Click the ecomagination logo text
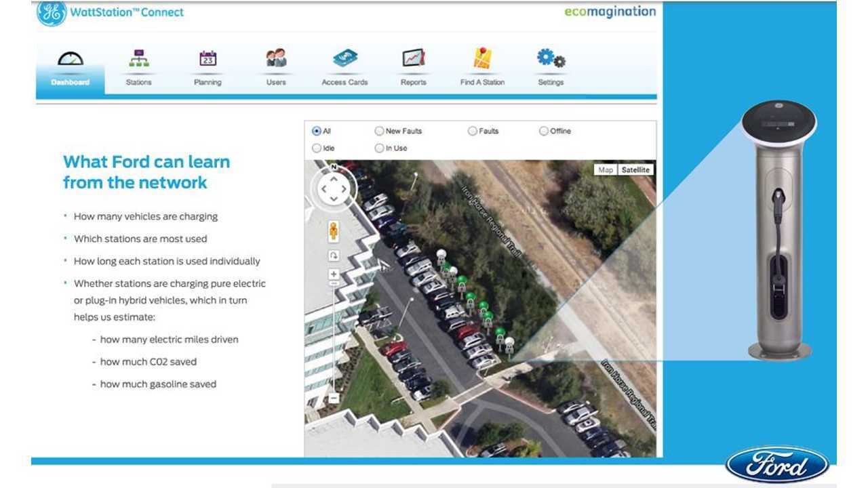 610,12
